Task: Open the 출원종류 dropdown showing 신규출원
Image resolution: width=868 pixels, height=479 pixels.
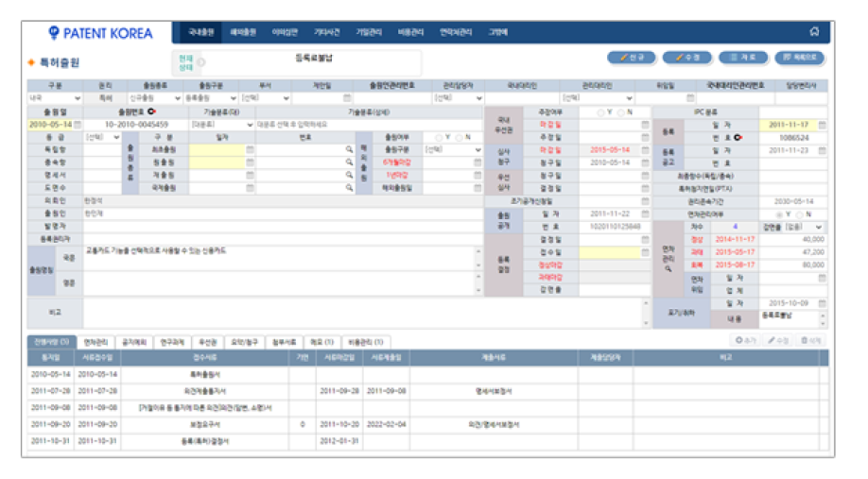Action: [x=154, y=98]
